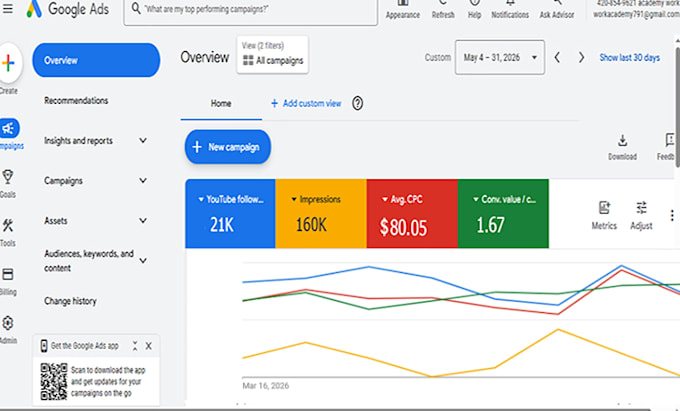Expand the Campaigns navigation section

tap(96, 180)
